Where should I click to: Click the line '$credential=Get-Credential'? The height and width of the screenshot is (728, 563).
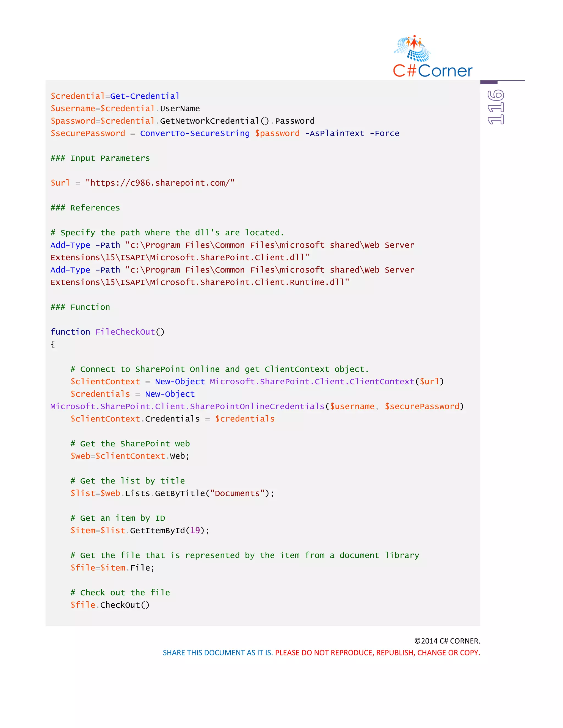click(x=115, y=96)
